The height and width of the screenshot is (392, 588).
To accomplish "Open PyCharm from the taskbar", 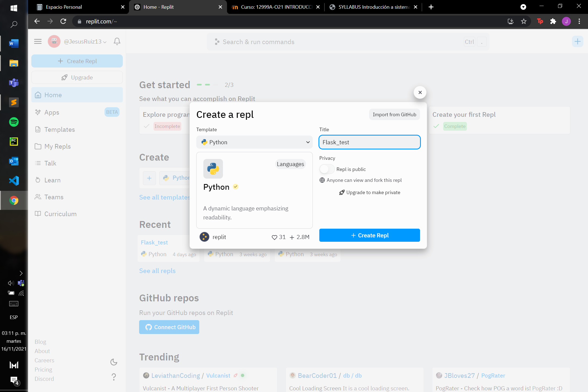I will tap(14, 142).
